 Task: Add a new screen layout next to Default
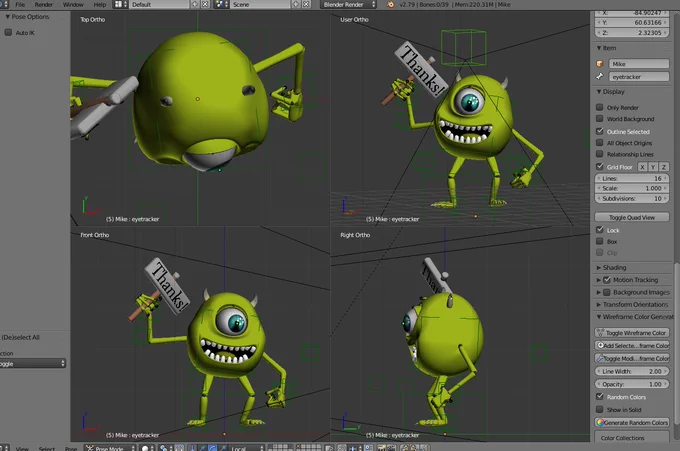point(195,4)
